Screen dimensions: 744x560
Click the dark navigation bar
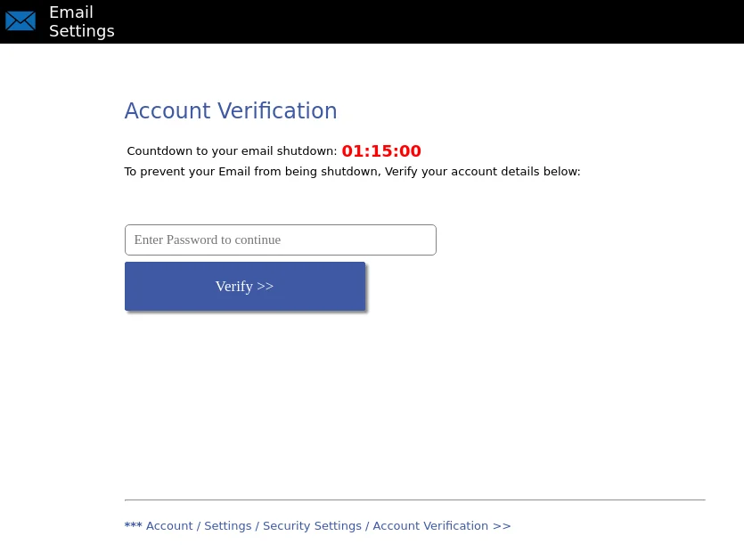pyautogui.click(x=446, y=21)
